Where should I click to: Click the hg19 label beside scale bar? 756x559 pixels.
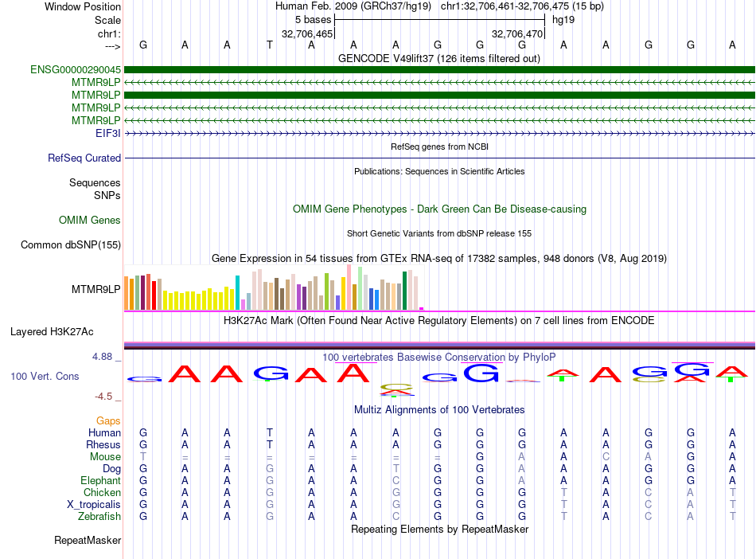[563, 20]
